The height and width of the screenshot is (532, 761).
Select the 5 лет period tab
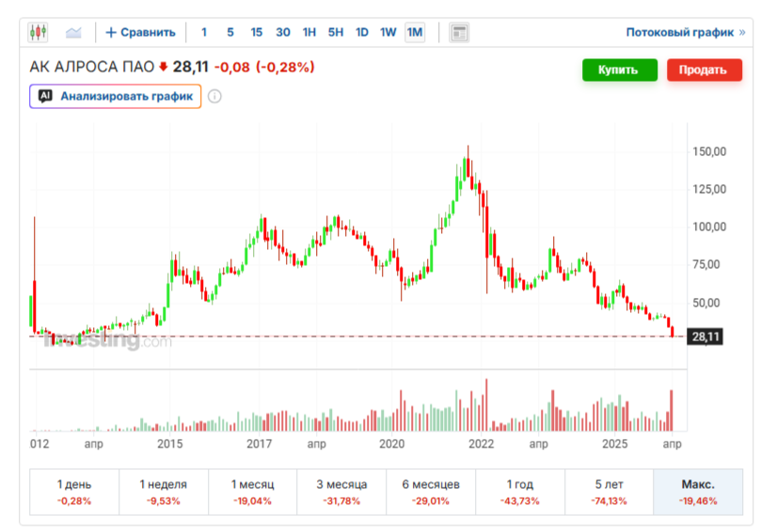[610, 492]
